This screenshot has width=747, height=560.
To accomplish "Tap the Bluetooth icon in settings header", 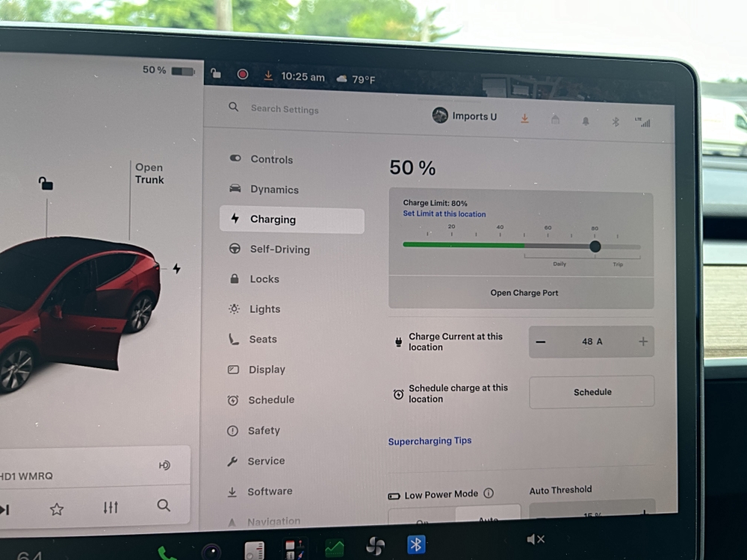I will pos(616,122).
